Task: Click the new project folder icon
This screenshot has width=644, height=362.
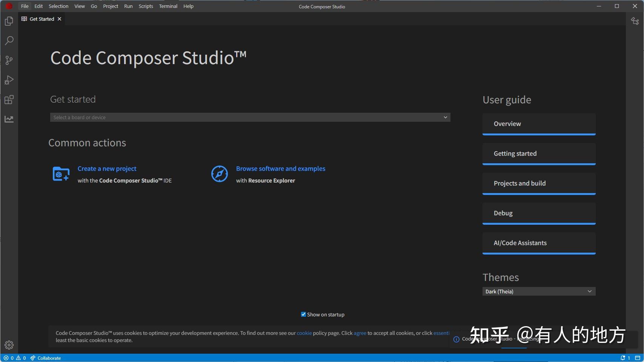Action: point(61,174)
